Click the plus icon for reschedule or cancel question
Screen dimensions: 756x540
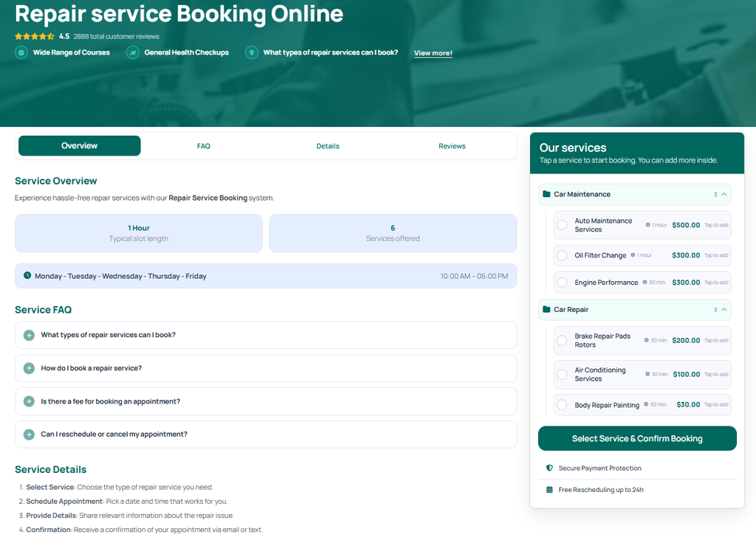click(29, 435)
